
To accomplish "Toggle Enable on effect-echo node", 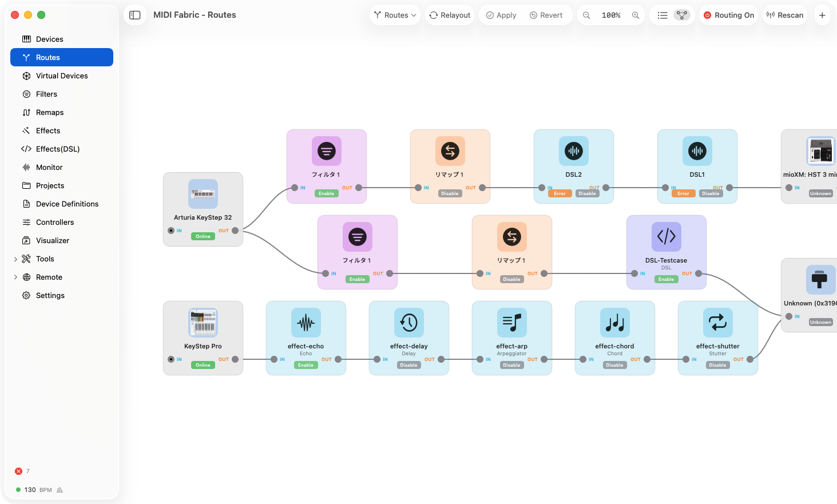I will (x=306, y=365).
